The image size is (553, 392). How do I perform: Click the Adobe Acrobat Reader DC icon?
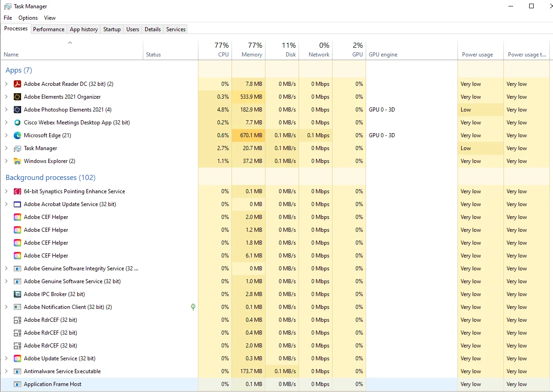pyautogui.click(x=17, y=84)
